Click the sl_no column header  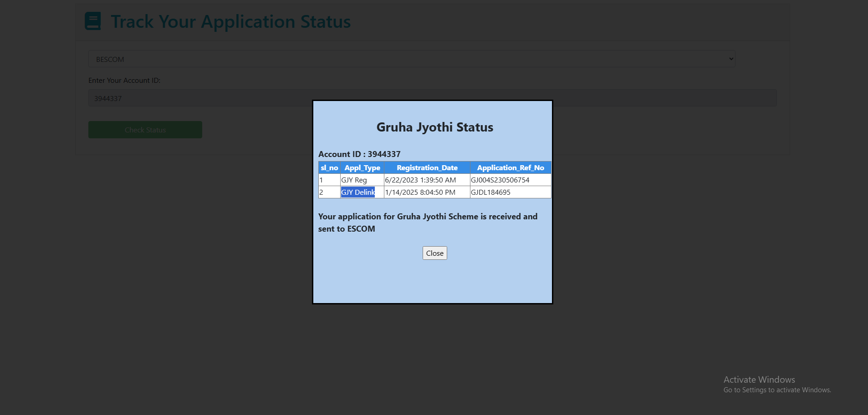[329, 167]
